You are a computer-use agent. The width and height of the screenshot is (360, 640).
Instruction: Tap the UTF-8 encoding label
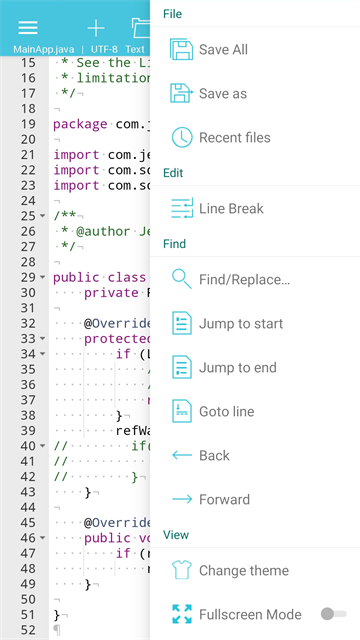coord(104,49)
